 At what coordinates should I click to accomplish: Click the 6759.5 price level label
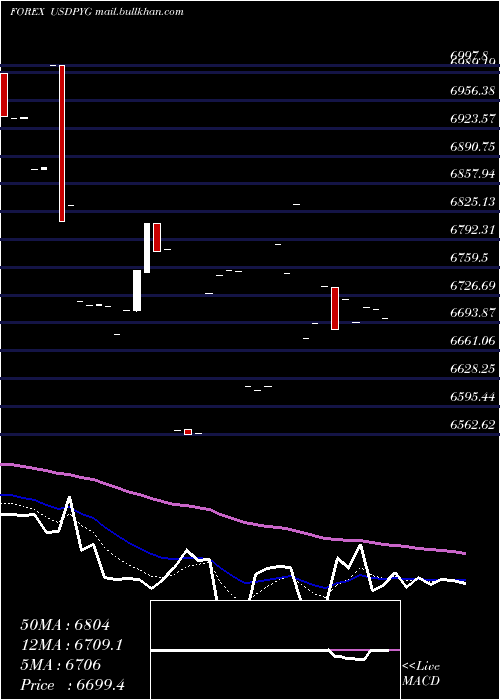pos(469,258)
